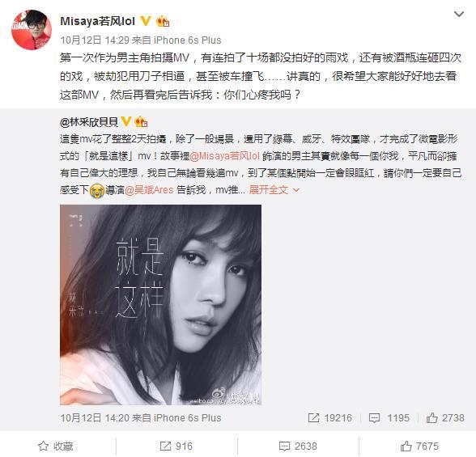476x457 pixels.
Task: Repost this weibo with 916 forwards
Action: coord(176,446)
